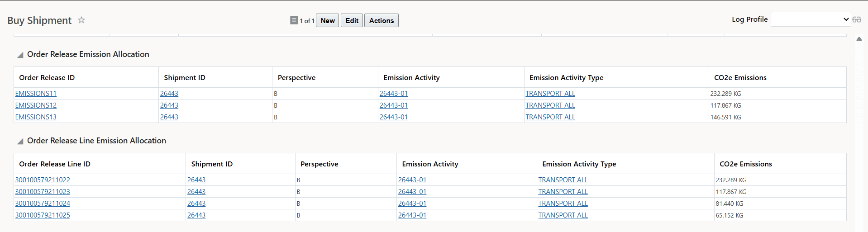Open the Actions menu button
The width and height of the screenshot is (868, 232).
(382, 20)
